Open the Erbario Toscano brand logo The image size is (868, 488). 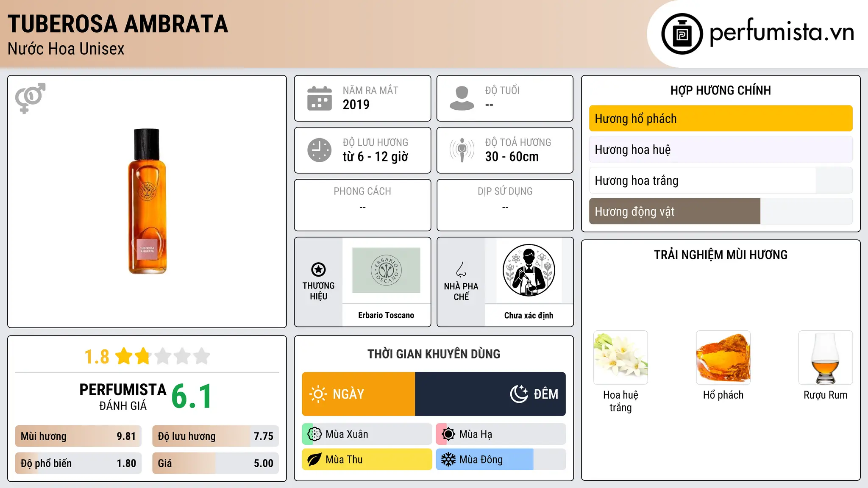tap(386, 270)
